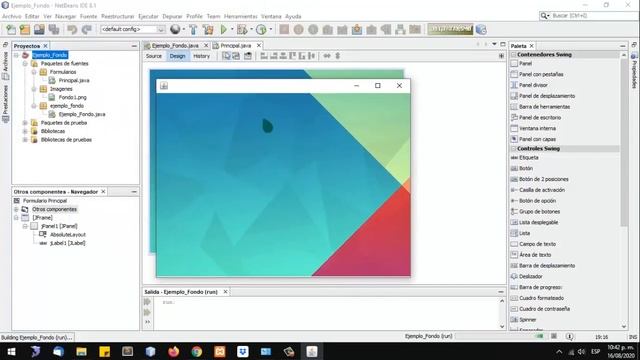Click the Paleta panel vertical scrollbar
The height and width of the screenshot is (360, 640).
click(624, 143)
